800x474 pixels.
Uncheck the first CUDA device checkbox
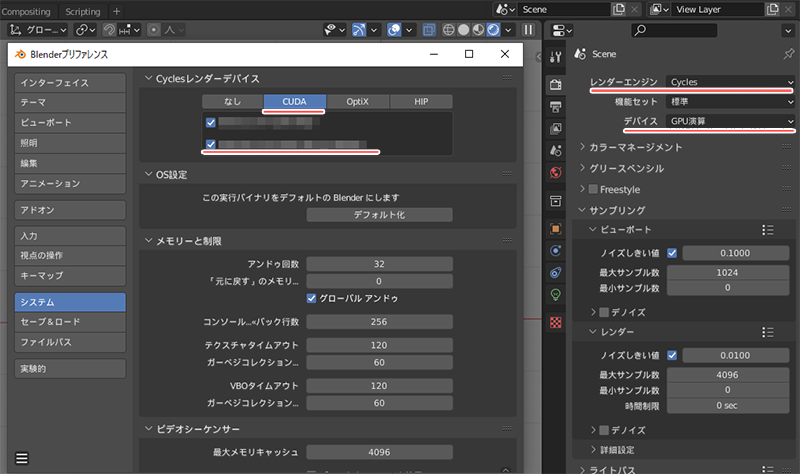point(211,123)
